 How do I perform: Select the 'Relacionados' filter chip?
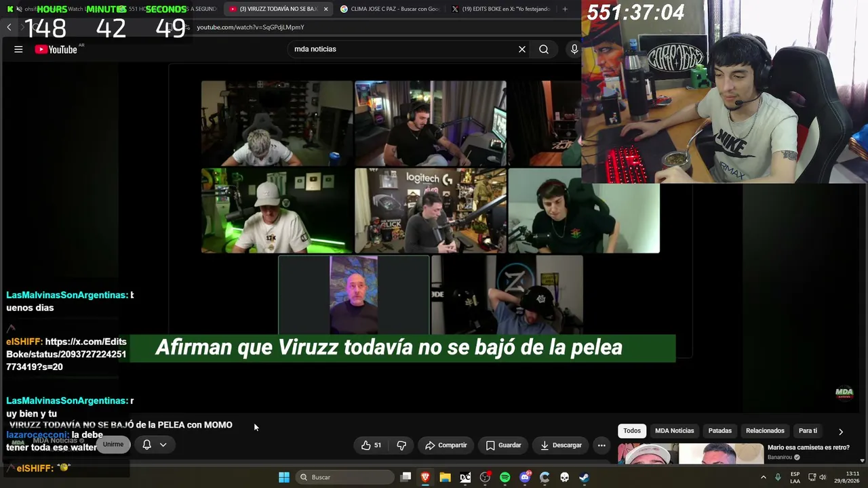click(765, 430)
